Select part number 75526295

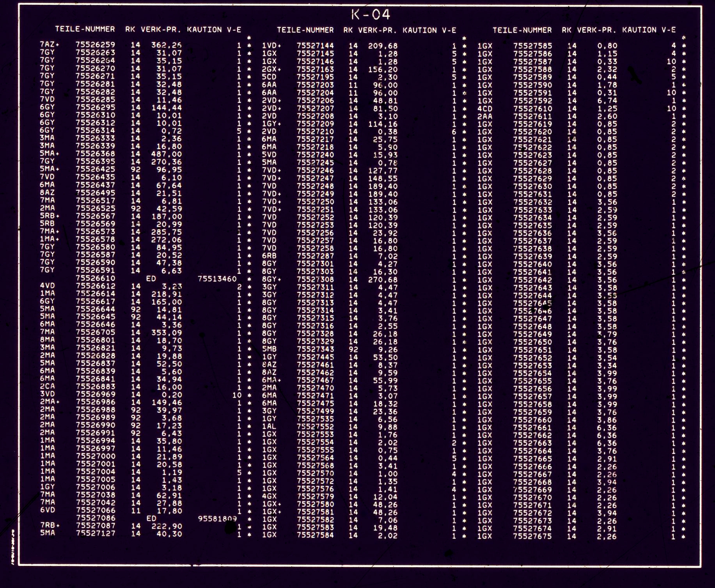pos(96,107)
